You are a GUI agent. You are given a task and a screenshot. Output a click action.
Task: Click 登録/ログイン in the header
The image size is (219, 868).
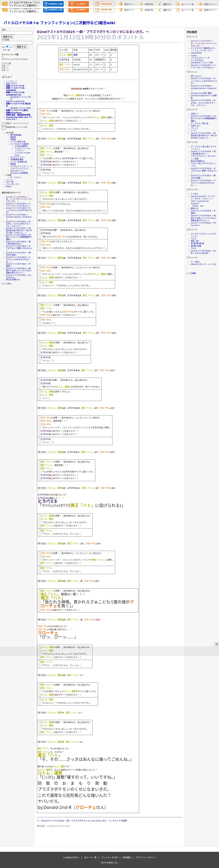(208, 4)
